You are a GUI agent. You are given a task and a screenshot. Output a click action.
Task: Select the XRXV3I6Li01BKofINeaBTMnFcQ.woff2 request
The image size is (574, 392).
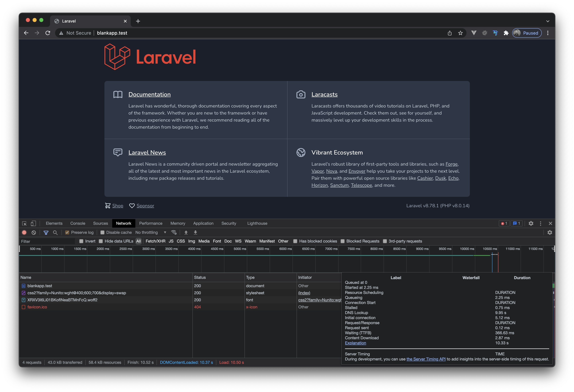180,300
